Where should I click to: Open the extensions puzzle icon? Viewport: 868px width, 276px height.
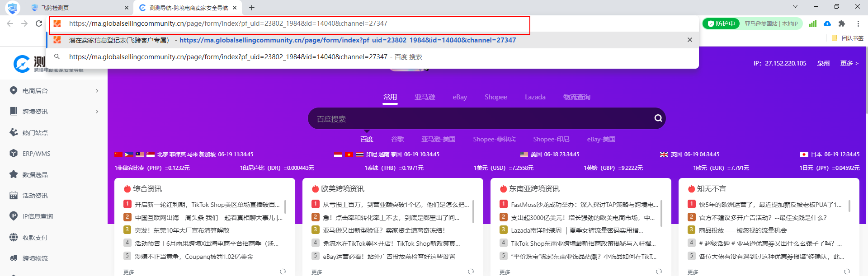click(841, 23)
